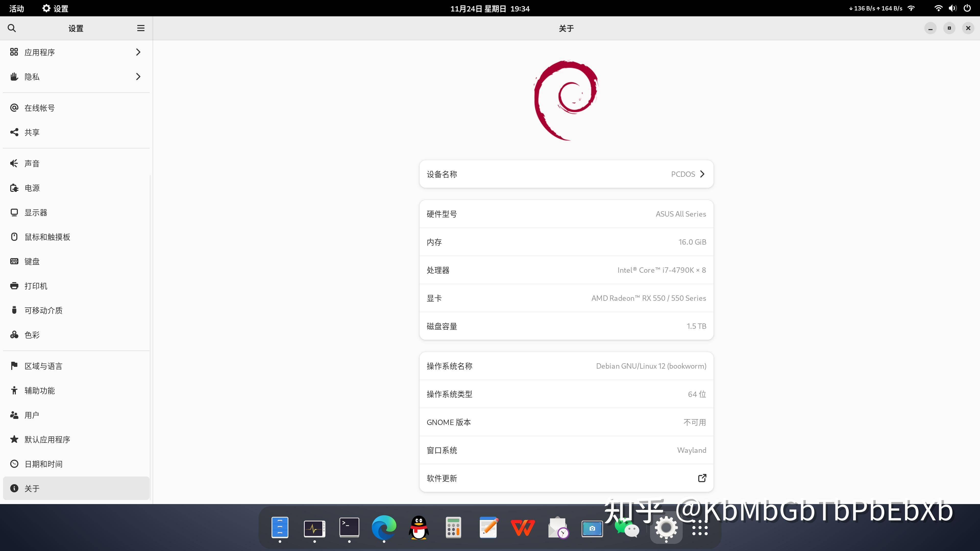
Task: Click the color circles icon for 色彩
Action: 14,335
